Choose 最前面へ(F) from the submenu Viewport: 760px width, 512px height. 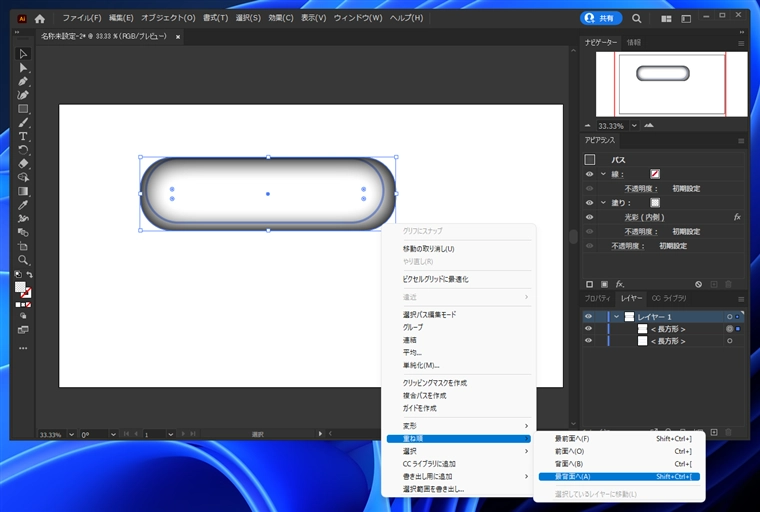tap(619, 439)
